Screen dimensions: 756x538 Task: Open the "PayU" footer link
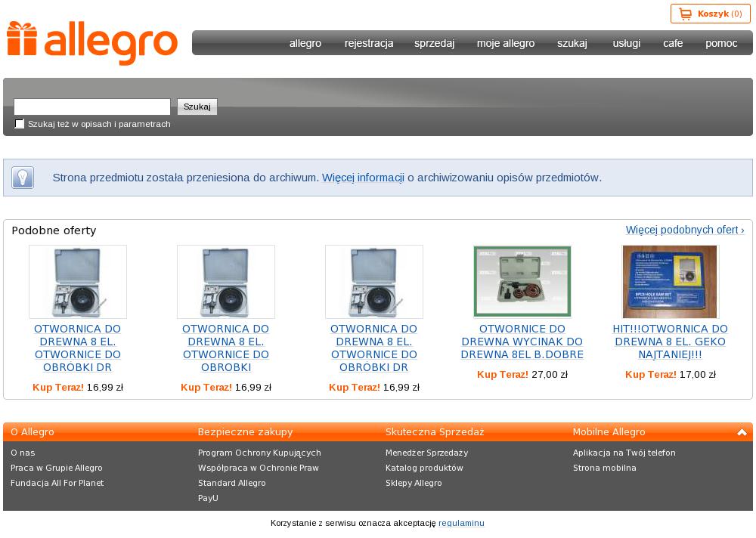(x=208, y=498)
